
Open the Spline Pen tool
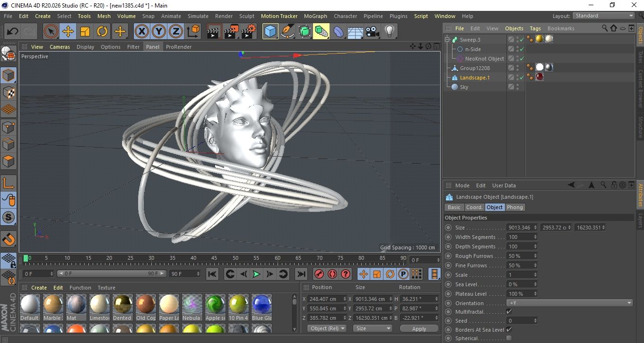click(287, 32)
